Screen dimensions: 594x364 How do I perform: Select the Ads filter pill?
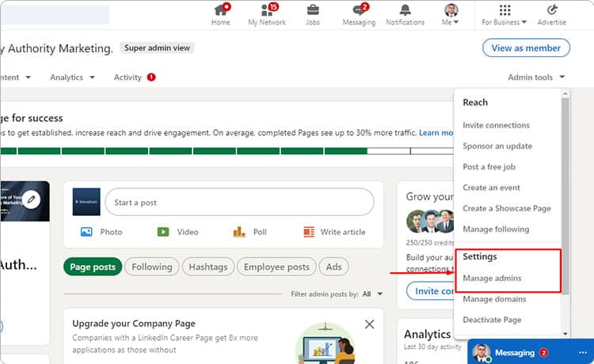[333, 267]
